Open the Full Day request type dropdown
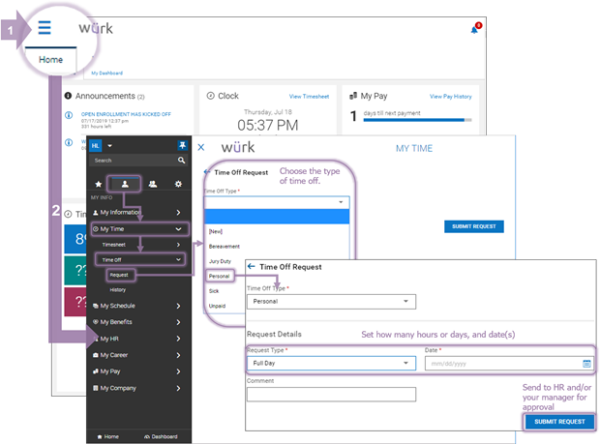This screenshot has height=444, width=600. (331, 363)
